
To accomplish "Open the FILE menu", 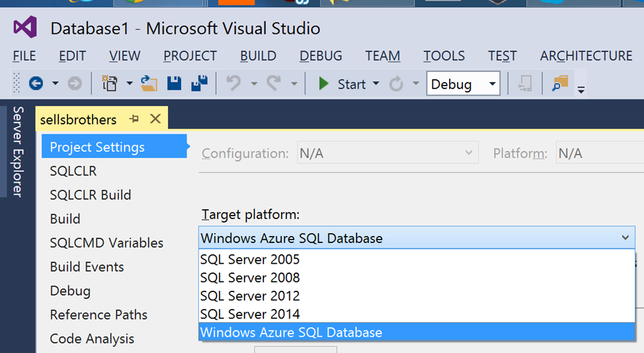I will 25,56.
